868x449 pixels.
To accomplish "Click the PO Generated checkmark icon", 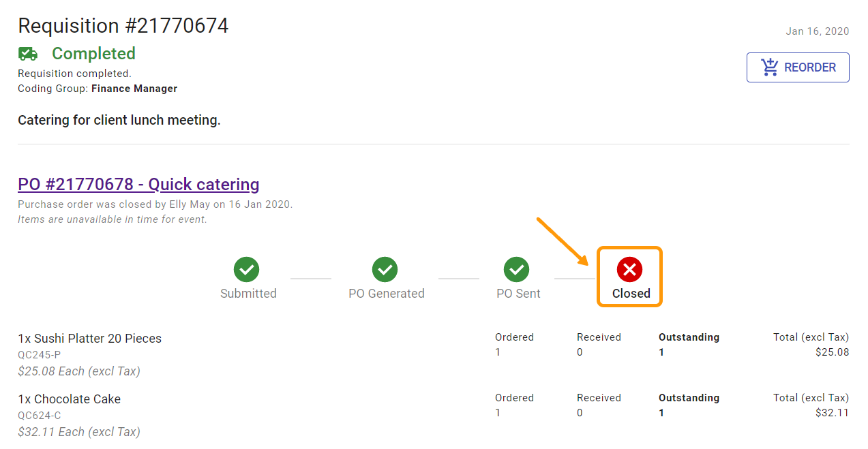I will pyautogui.click(x=385, y=270).
